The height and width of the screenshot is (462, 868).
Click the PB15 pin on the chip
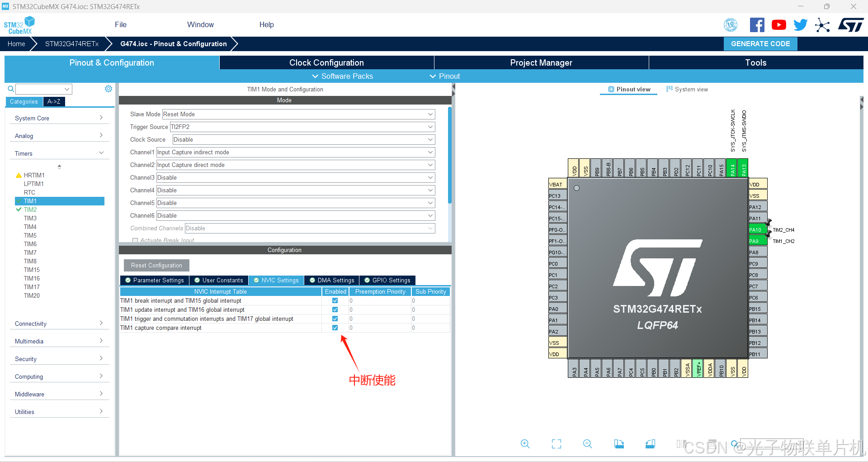[758, 309]
